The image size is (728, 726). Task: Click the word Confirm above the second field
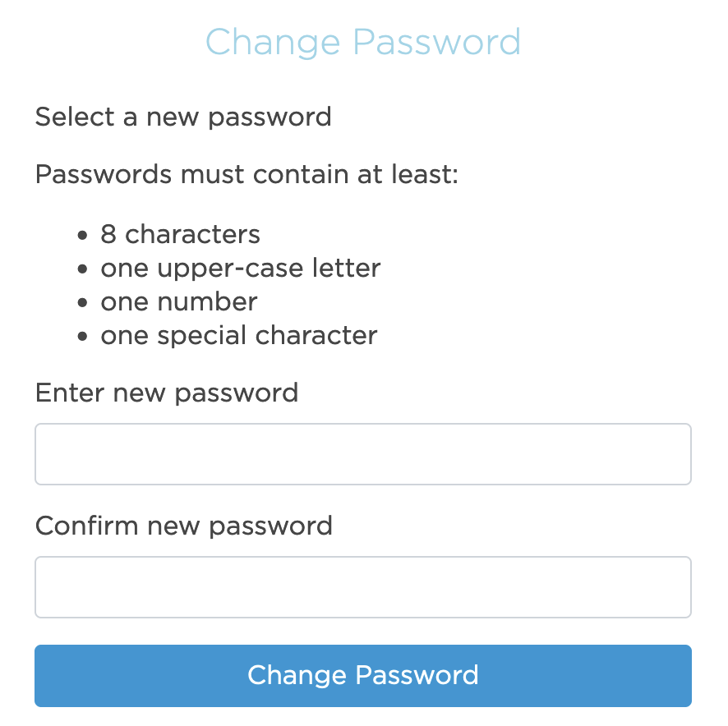(x=87, y=526)
